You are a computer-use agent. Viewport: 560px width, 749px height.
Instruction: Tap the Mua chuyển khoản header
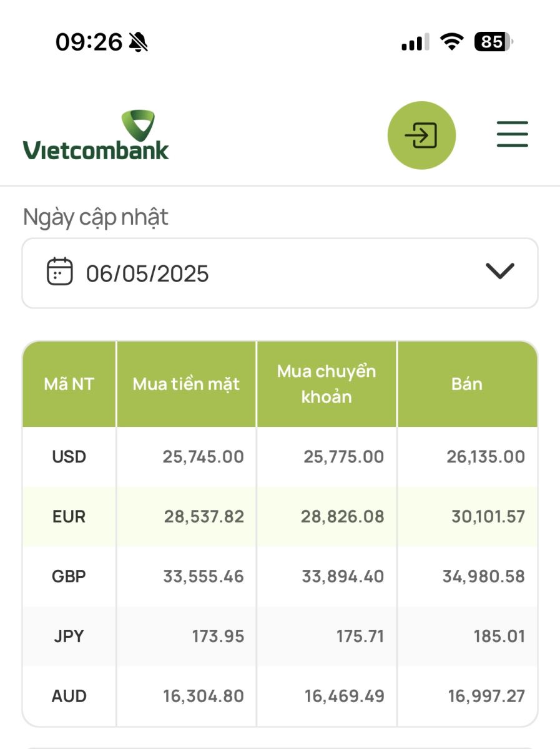point(327,384)
